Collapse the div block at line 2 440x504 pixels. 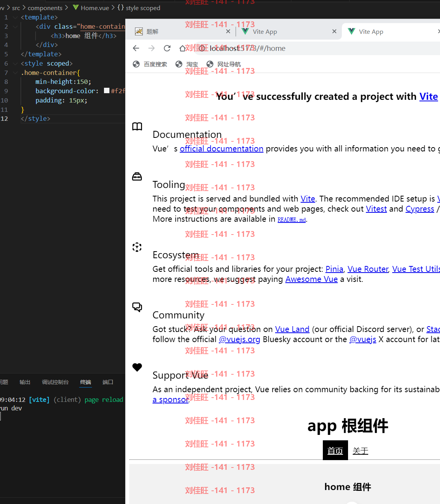pyautogui.click(x=15, y=27)
